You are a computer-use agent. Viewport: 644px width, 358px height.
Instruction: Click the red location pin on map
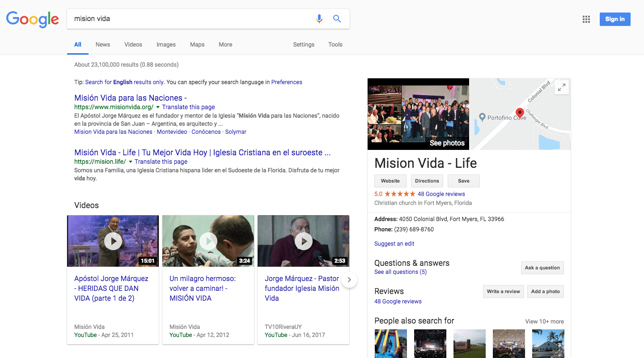click(520, 112)
